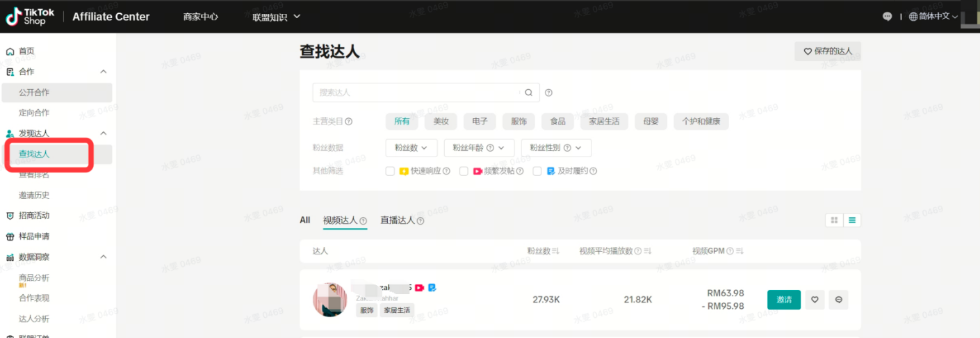Click the 首页 home icon in sidebar
The height and width of the screenshot is (338, 980).
pos(10,51)
